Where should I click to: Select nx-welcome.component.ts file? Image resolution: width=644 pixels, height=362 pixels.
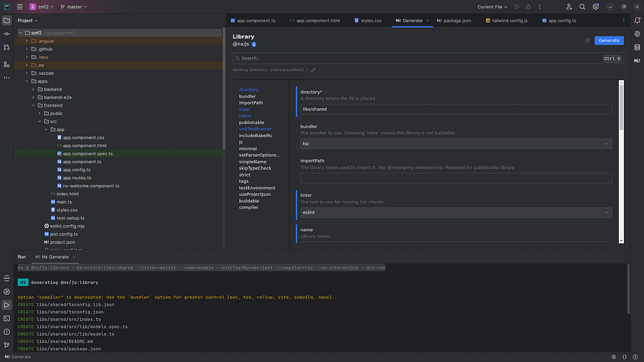[91, 186]
